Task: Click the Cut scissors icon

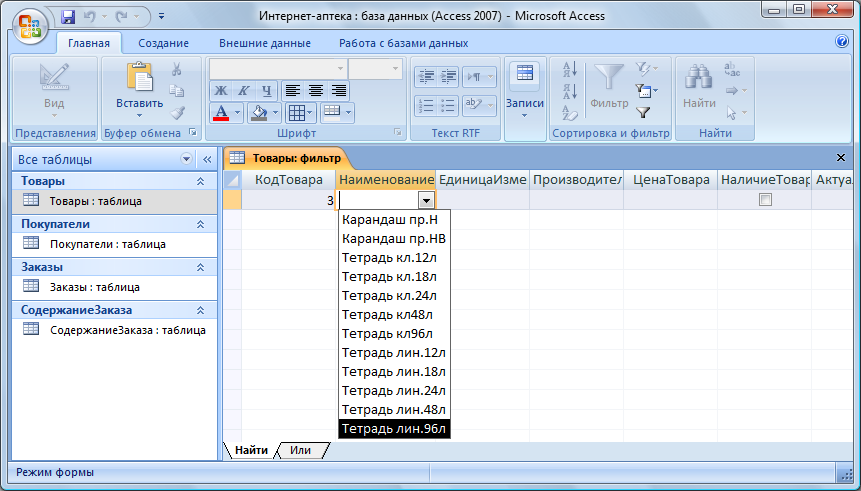Action: pos(176,69)
